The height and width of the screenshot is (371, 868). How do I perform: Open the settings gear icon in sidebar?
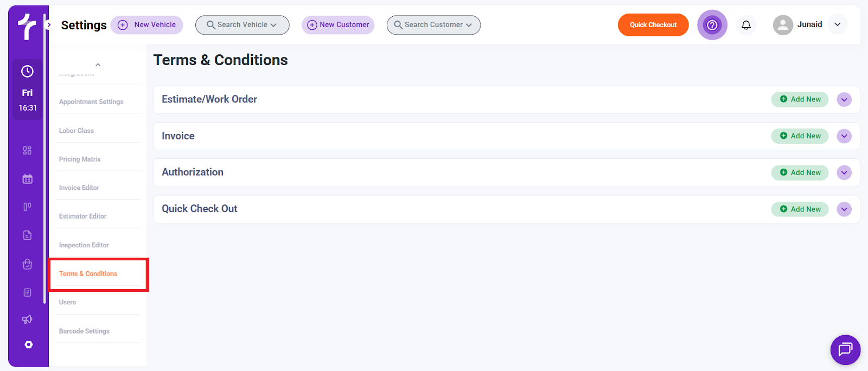coord(28,344)
